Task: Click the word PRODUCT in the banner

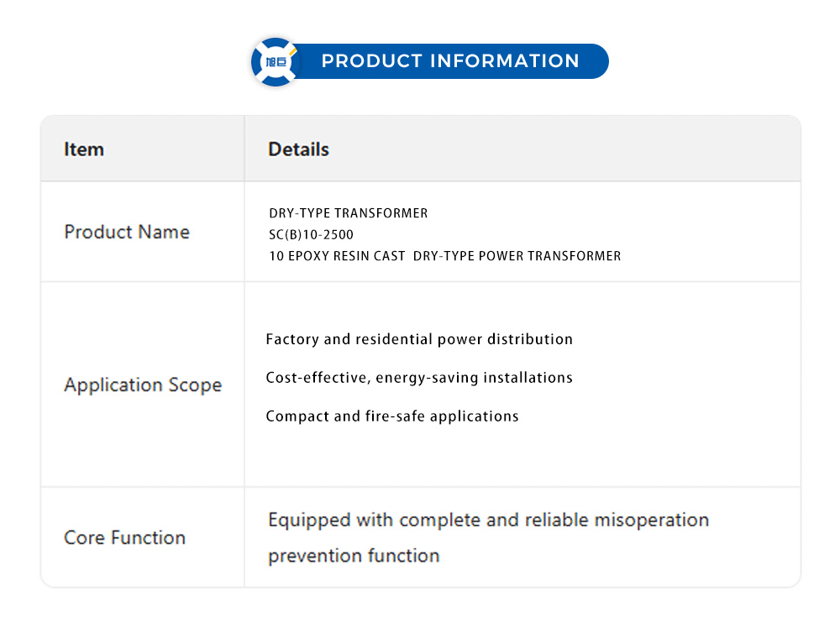Action: (x=371, y=61)
